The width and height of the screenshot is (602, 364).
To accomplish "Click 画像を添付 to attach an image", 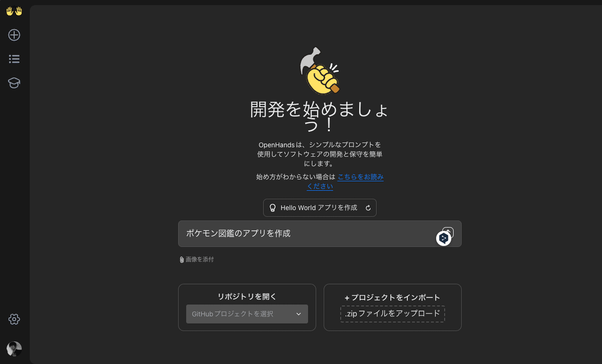I will click(x=199, y=260).
